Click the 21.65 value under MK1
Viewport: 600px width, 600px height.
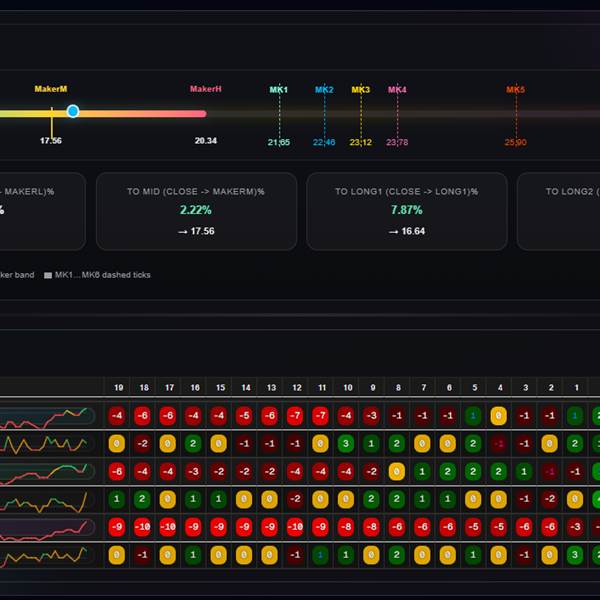(279, 142)
